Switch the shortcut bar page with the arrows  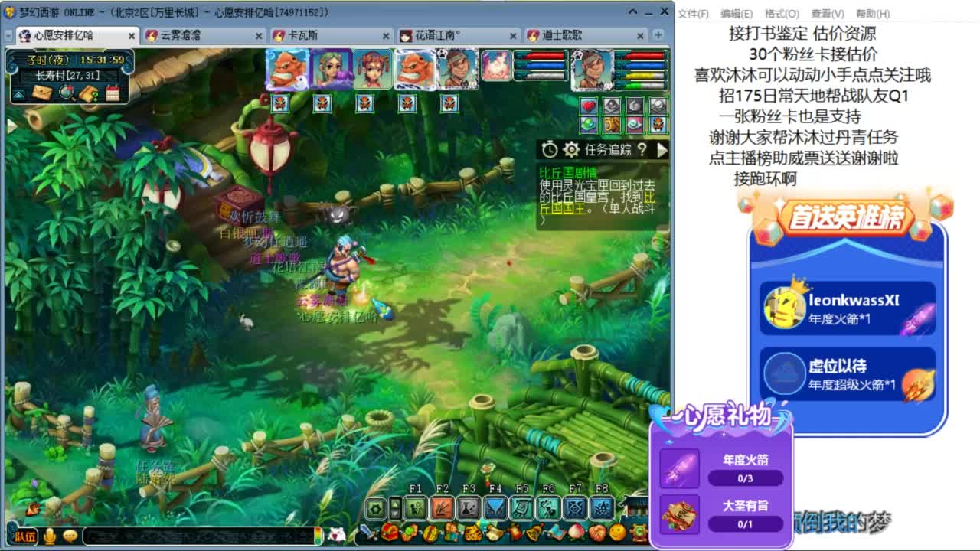click(395, 508)
